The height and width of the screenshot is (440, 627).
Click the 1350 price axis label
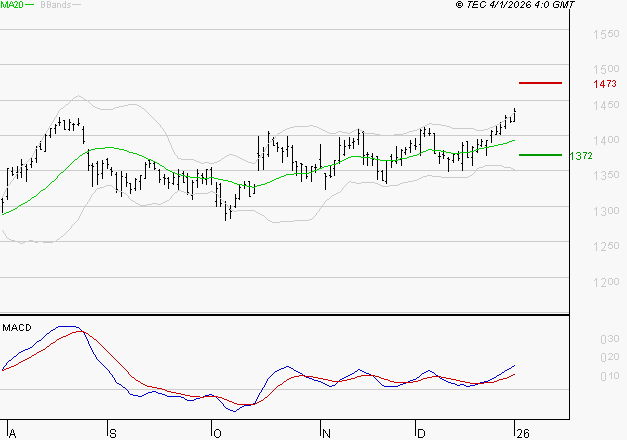[606, 175]
